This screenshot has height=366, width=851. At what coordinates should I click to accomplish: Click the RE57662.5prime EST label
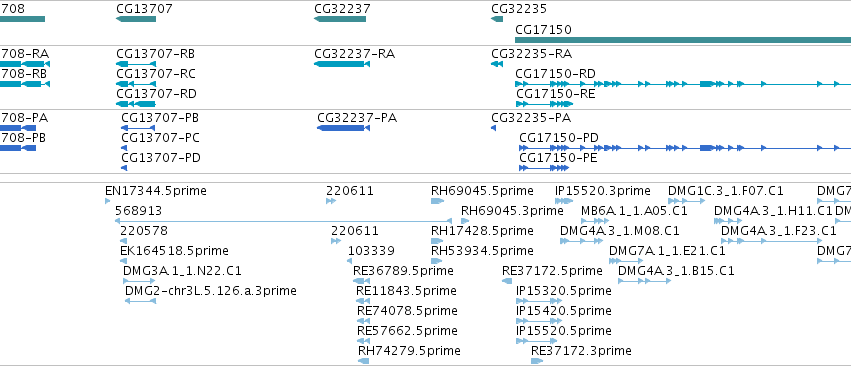(x=407, y=331)
